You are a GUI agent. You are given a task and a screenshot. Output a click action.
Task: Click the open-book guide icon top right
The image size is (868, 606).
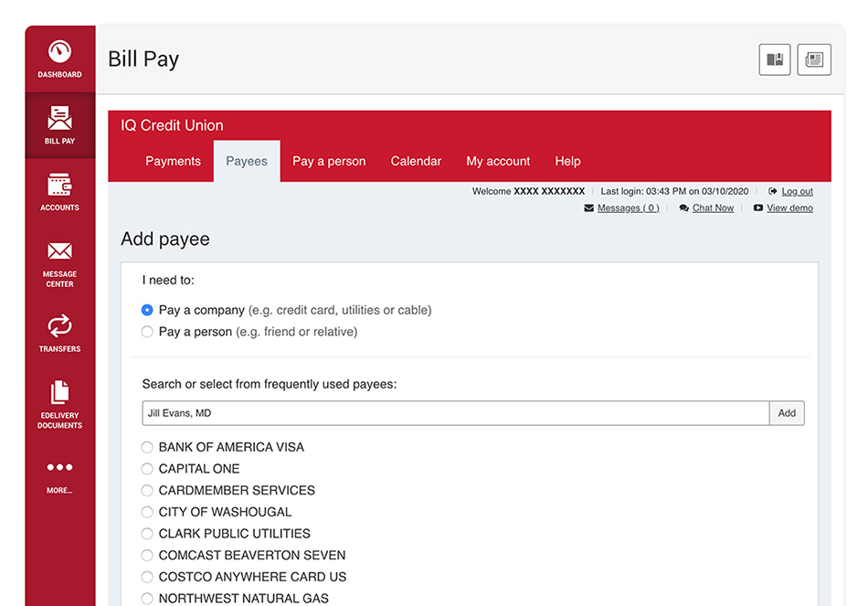[774, 58]
